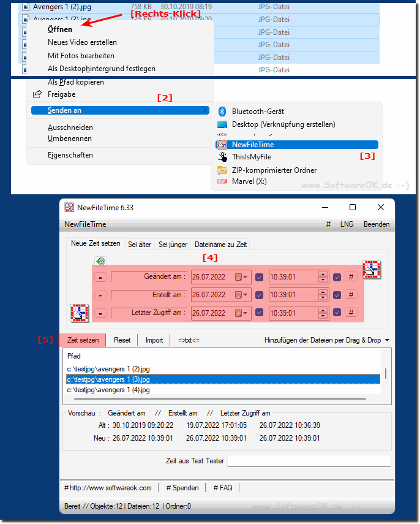Image resolution: width=420 pixels, height=524 pixels.
Task: Choose Mit Fotos bearbeiten
Action: [81, 56]
